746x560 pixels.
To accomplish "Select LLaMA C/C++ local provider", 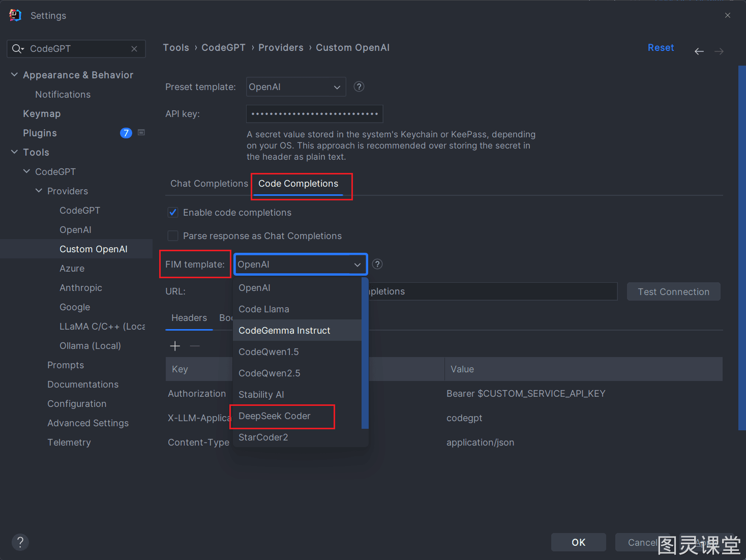I will click(x=102, y=326).
